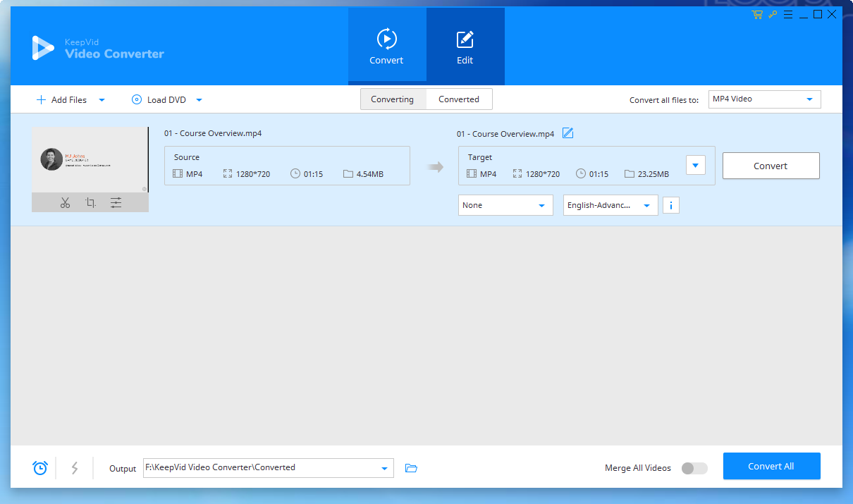The image size is (853, 504).
Task: Open the target format dropdown arrow beside Target info
Action: 695,164
